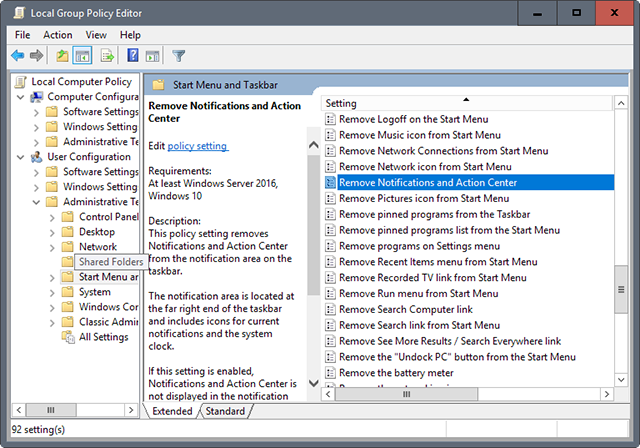The image size is (640, 448).
Task: Collapse the Computer Configuration tree node
Action: coord(22,97)
